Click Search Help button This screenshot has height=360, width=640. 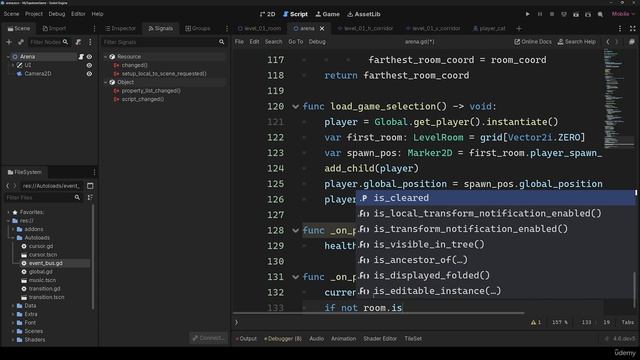577,42
